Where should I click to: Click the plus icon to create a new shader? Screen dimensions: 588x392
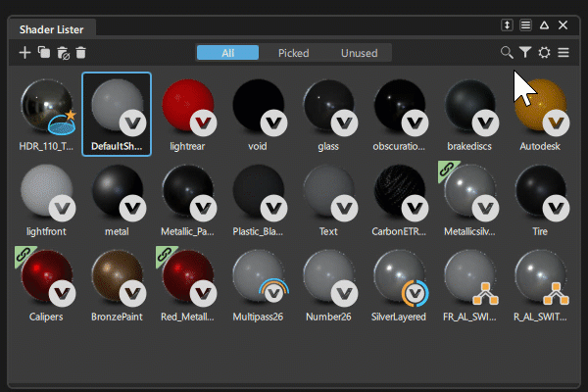click(24, 53)
